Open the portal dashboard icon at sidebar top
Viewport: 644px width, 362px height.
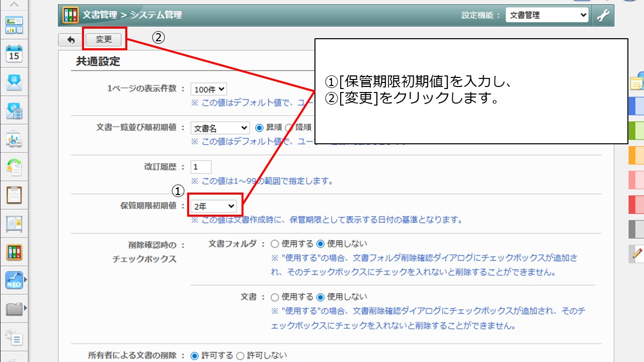14,25
